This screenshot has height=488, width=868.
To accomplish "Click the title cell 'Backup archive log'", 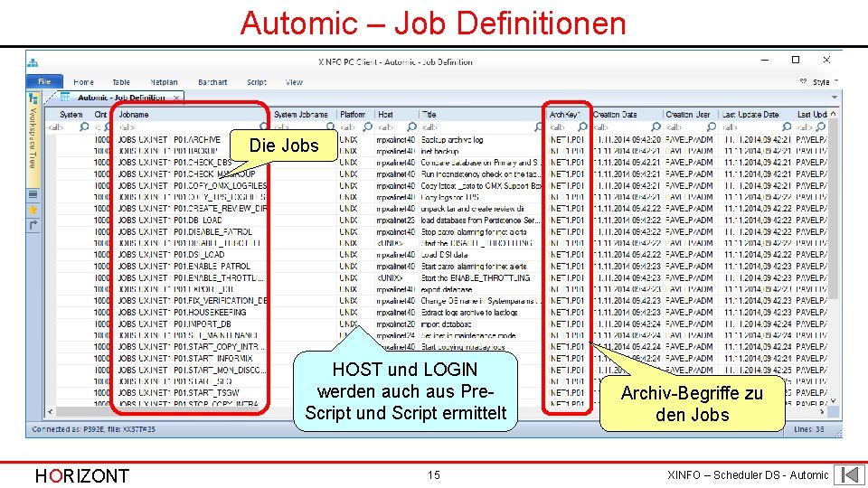I will (452, 139).
